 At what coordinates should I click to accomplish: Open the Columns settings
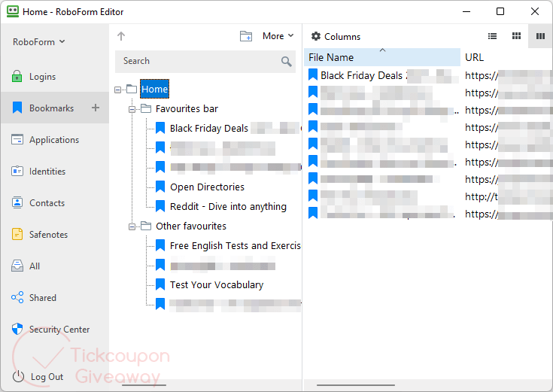point(336,37)
